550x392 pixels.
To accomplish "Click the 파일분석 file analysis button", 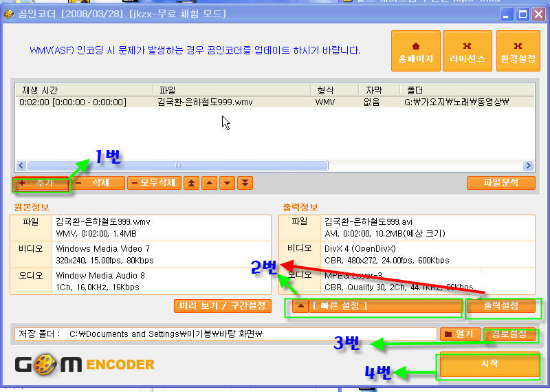I will [501, 182].
